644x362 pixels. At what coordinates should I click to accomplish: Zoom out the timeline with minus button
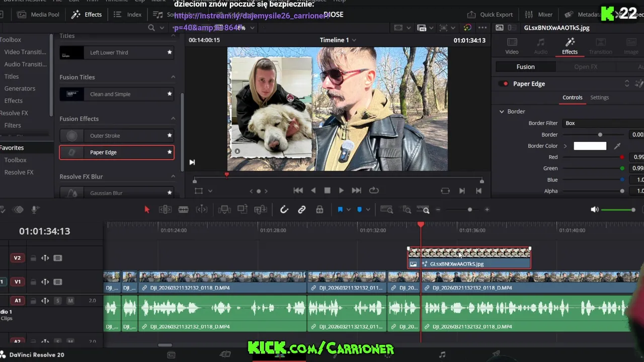click(x=438, y=210)
